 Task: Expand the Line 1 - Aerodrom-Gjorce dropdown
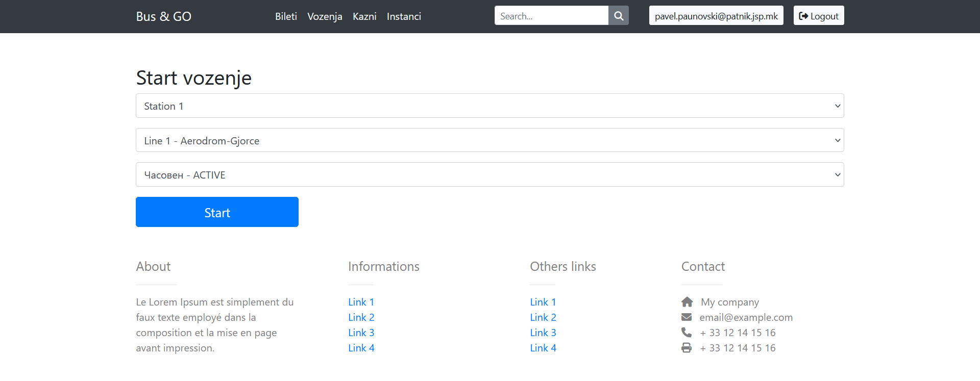click(x=489, y=140)
